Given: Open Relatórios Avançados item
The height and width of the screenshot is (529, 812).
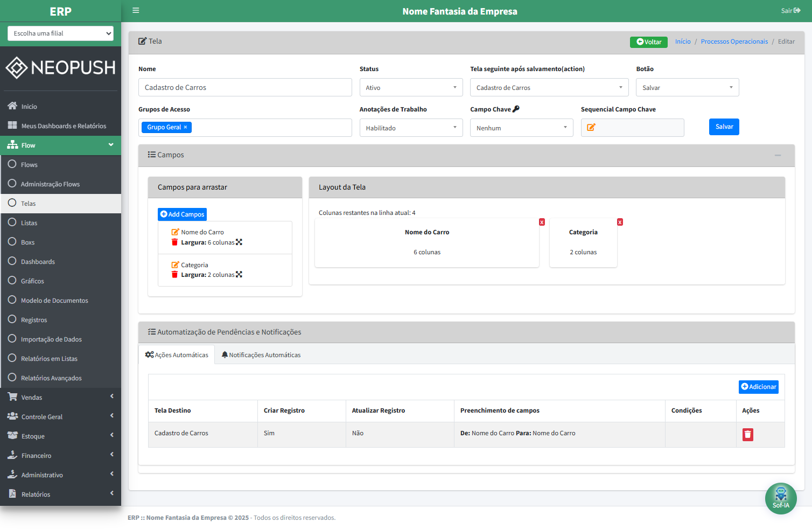Looking at the screenshot, I should point(60,378).
